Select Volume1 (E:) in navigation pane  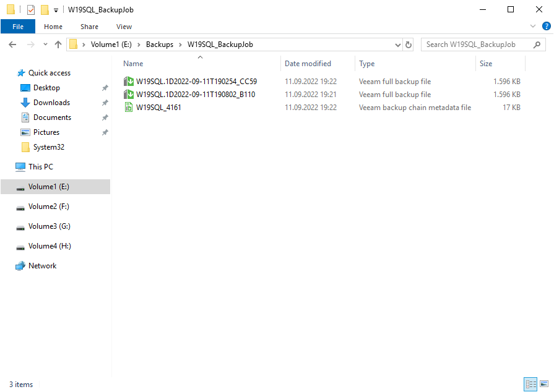point(56,187)
